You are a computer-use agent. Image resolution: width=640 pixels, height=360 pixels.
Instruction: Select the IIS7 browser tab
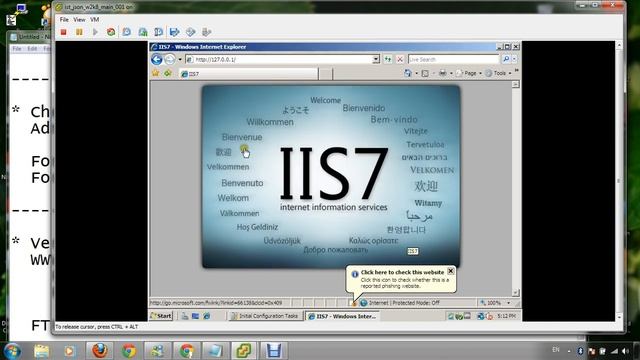click(248, 74)
